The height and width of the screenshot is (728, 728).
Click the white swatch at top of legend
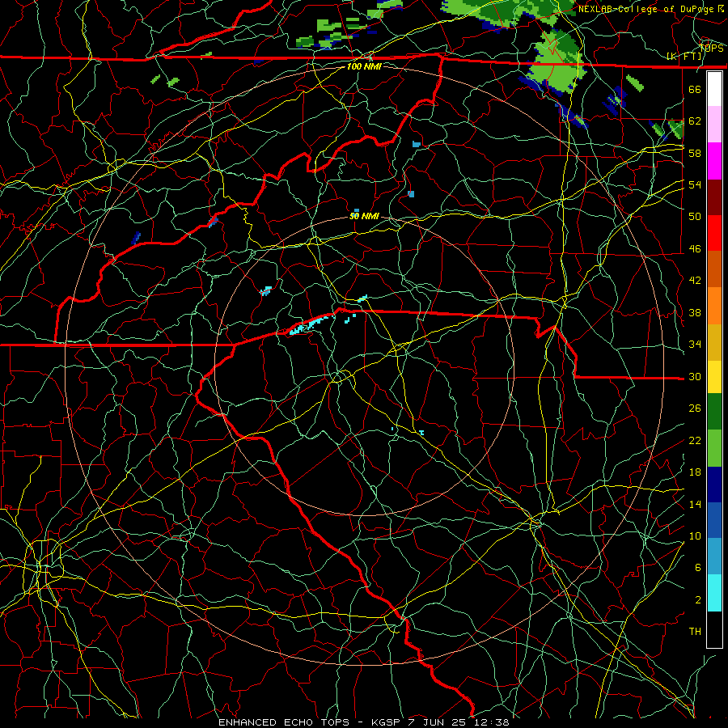click(x=714, y=89)
